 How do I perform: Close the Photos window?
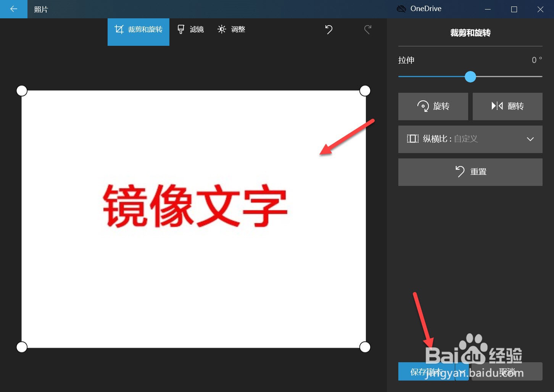pos(540,9)
